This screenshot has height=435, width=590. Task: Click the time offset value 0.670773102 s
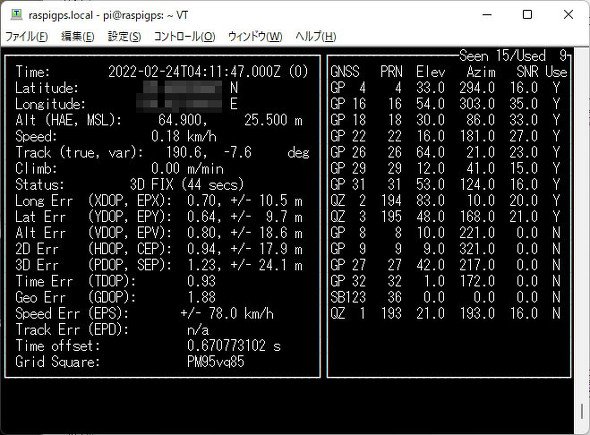234,346
